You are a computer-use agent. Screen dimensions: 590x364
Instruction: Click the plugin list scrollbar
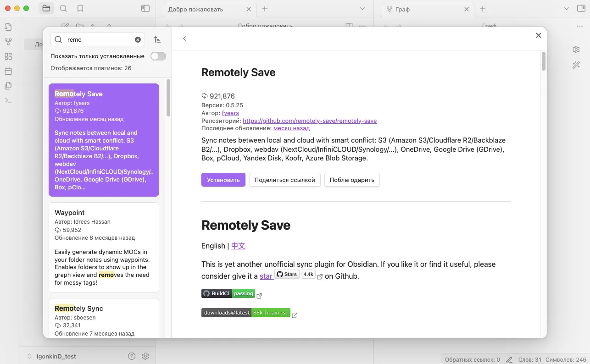pos(168,99)
